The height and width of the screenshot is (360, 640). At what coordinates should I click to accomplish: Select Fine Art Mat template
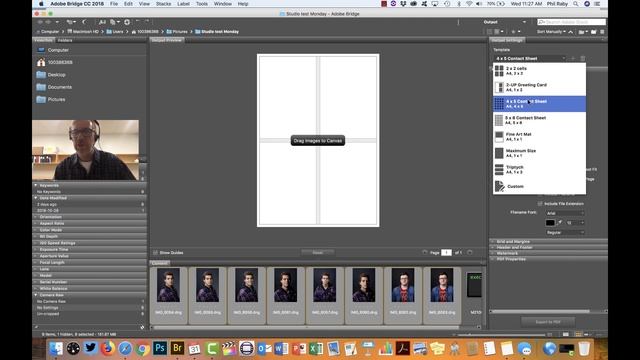click(539, 137)
